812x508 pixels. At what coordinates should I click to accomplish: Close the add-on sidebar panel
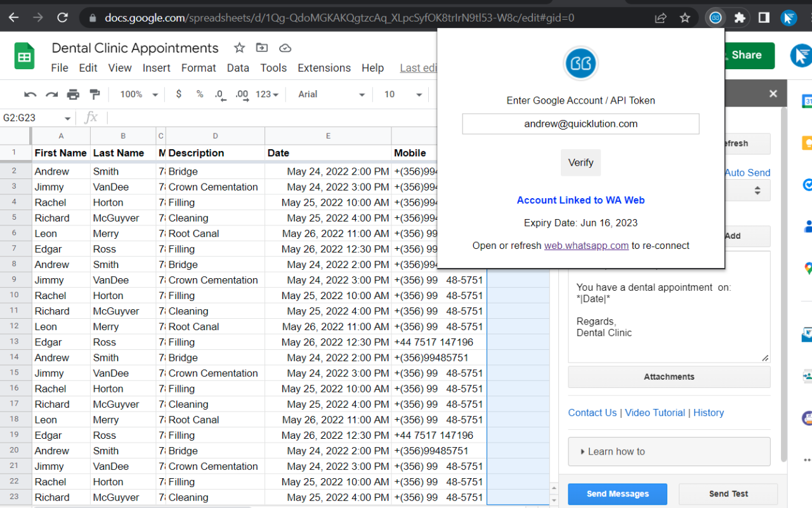pyautogui.click(x=773, y=94)
